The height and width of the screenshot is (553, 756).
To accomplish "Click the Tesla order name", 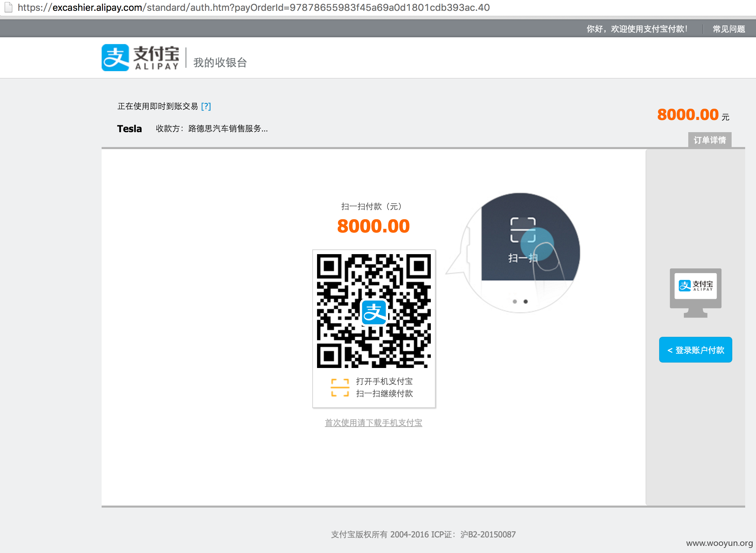I will pyautogui.click(x=129, y=129).
